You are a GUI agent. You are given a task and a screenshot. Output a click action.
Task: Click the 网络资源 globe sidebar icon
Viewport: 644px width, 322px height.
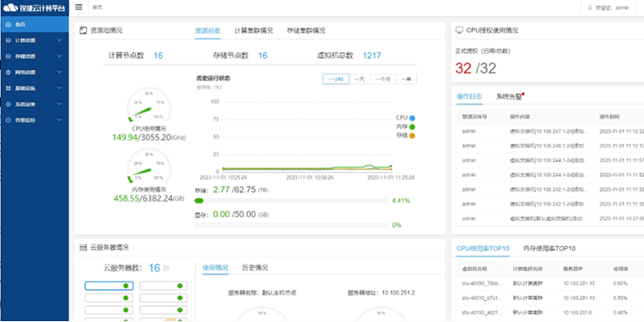tap(8, 72)
